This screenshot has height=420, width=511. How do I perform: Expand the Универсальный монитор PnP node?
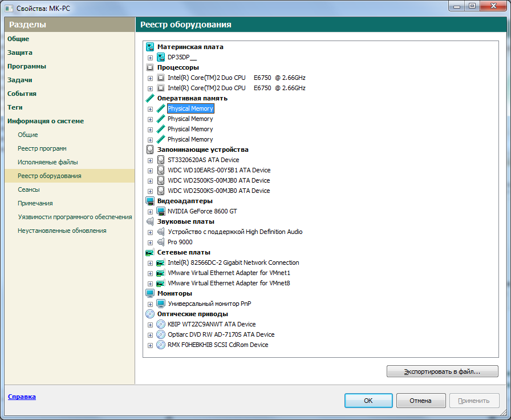click(150, 304)
